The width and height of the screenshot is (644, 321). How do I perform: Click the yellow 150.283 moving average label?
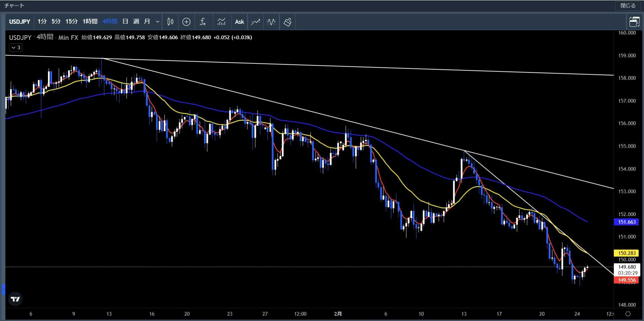(627, 253)
